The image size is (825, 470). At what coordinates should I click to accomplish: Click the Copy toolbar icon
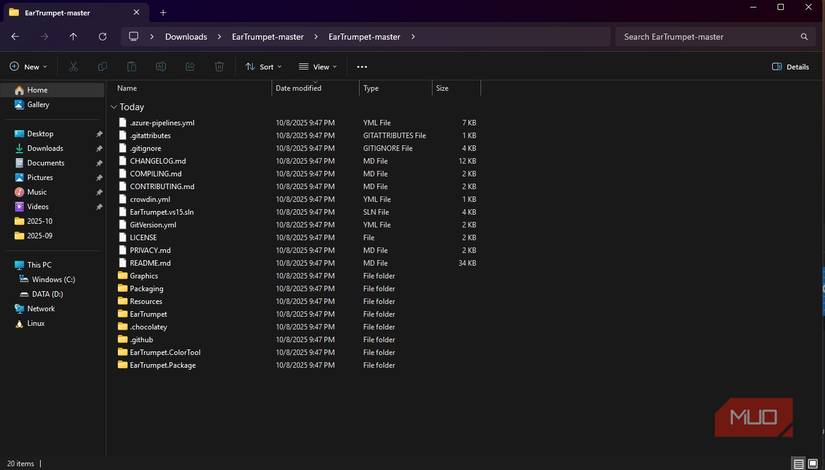click(x=103, y=66)
